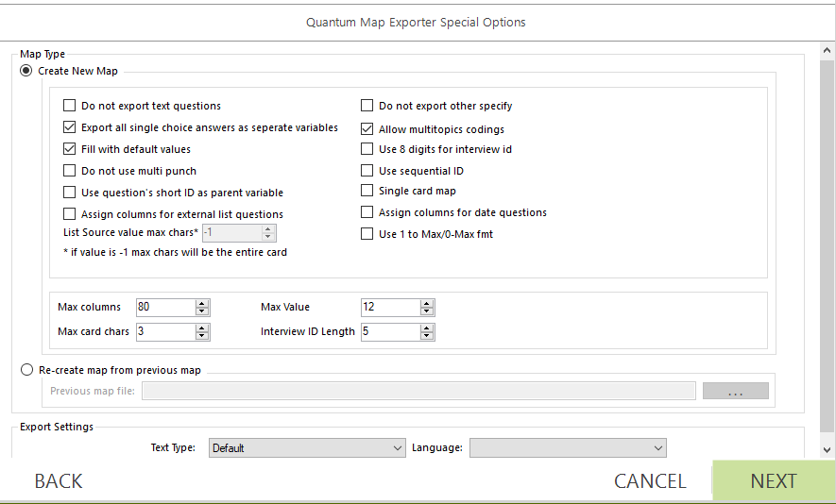
Task: Enable Use 1 to Max/0-Max fmt
Action: click(367, 234)
